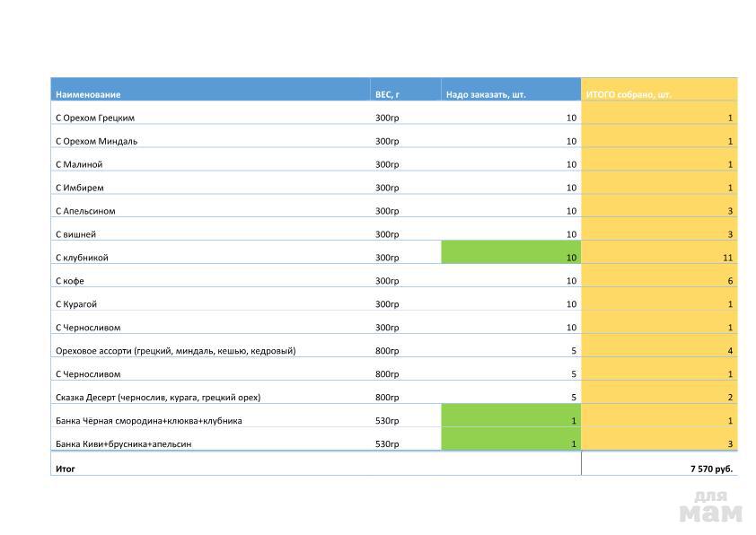Click the green order cell for 'Банка Киви+брусника+апельсин'
The width and height of the screenshot is (756, 535).
click(511, 444)
